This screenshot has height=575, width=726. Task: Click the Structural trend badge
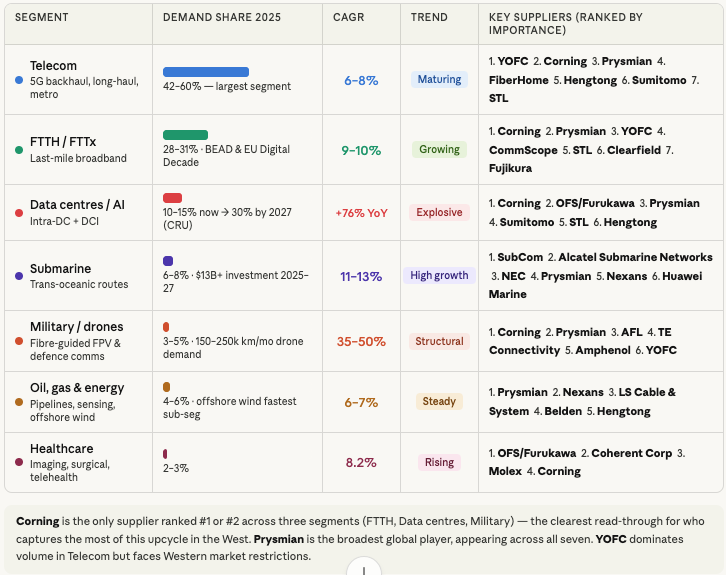[439, 341]
